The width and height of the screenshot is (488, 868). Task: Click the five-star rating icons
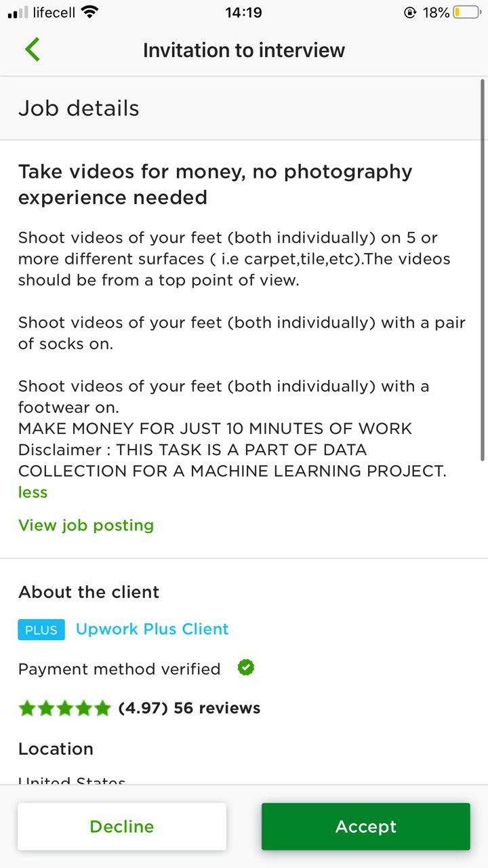click(x=64, y=709)
